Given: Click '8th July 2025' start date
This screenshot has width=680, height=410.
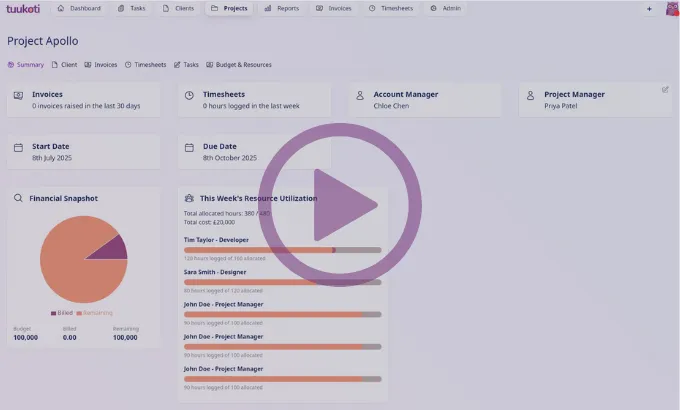Looking at the screenshot, I should (x=52, y=158).
